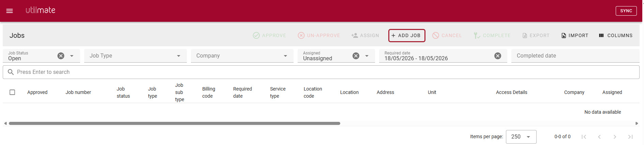
Task: Go to next page arrow
Action: 615,137
